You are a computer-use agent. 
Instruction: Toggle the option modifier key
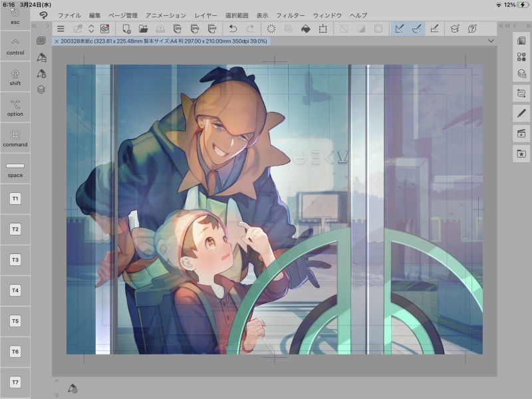click(x=15, y=108)
